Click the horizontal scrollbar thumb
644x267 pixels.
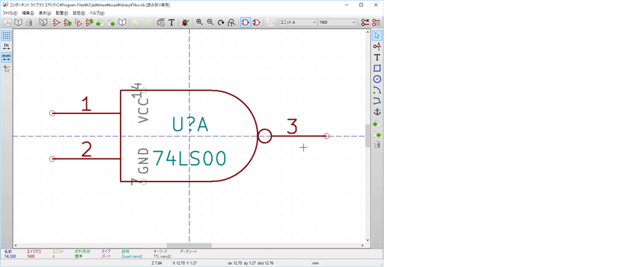point(189,245)
